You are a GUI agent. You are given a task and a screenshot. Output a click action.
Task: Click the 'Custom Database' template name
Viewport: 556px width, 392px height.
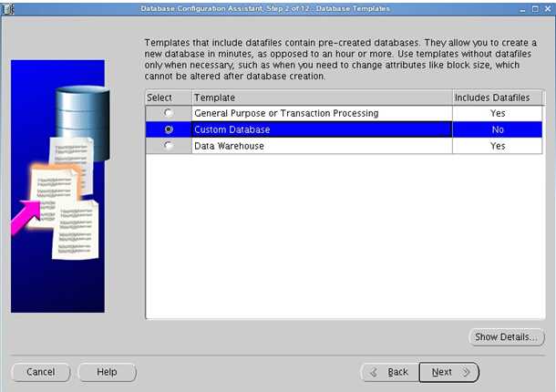tap(232, 129)
